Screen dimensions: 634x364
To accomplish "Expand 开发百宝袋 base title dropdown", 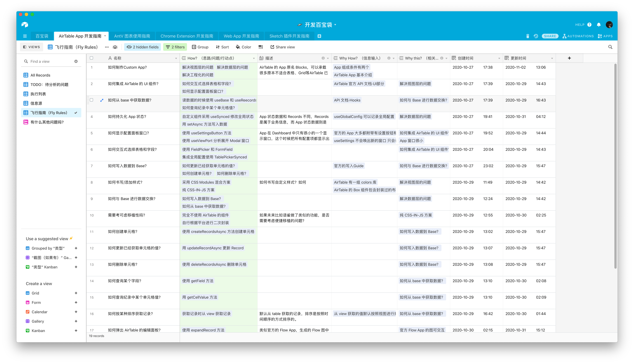I will pyautogui.click(x=335, y=24).
